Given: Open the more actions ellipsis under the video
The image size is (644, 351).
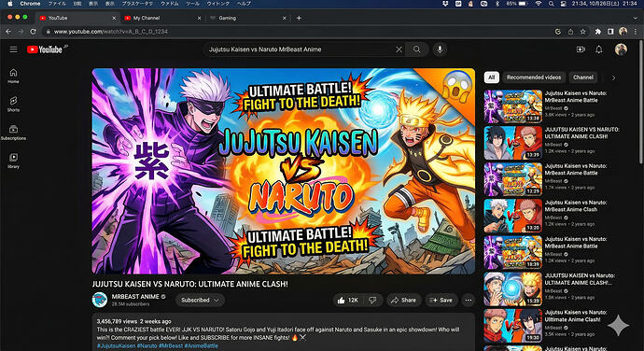Looking at the screenshot, I should pyautogui.click(x=469, y=300).
